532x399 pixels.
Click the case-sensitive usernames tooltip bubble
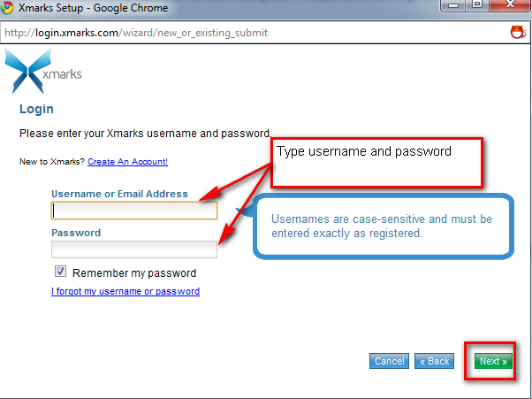point(384,226)
